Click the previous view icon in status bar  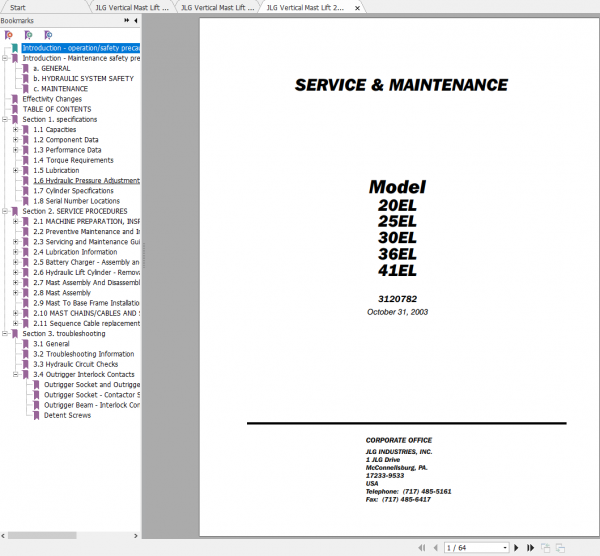pyautogui.click(x=546, y=548)
